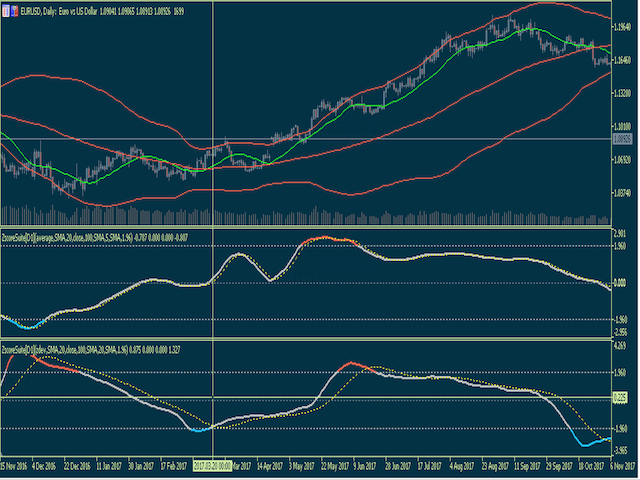
Task: Click the 4 Dec 2016 date label
Action: click(x=44, y=466)
